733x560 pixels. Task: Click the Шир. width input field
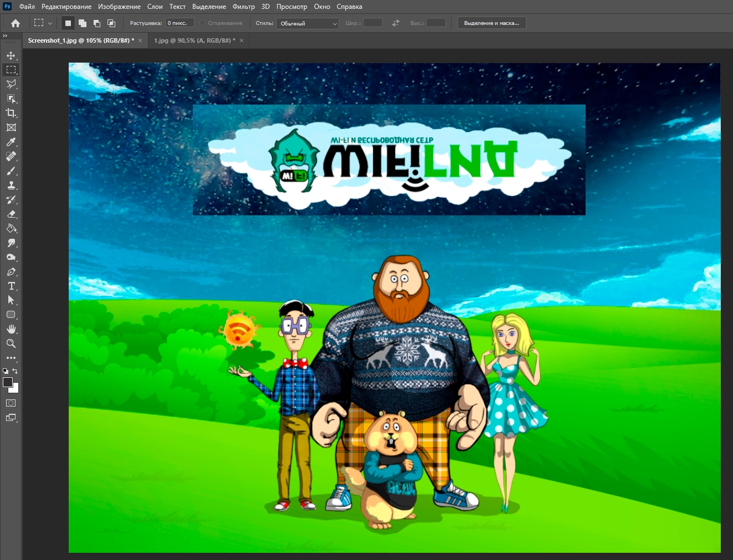point(373,23)
